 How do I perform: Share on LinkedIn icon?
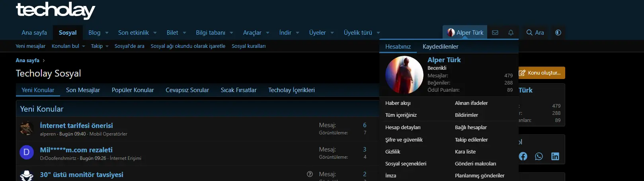click(555, 156)
